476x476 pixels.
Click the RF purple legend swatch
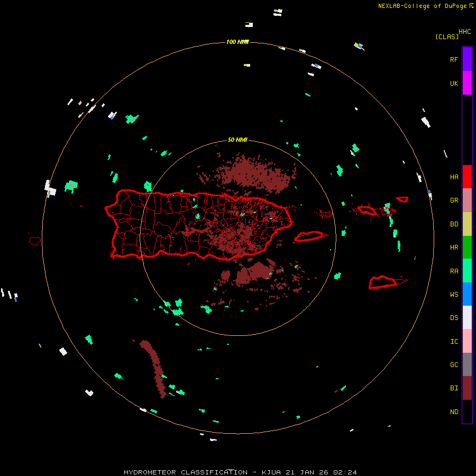point(467,59)
